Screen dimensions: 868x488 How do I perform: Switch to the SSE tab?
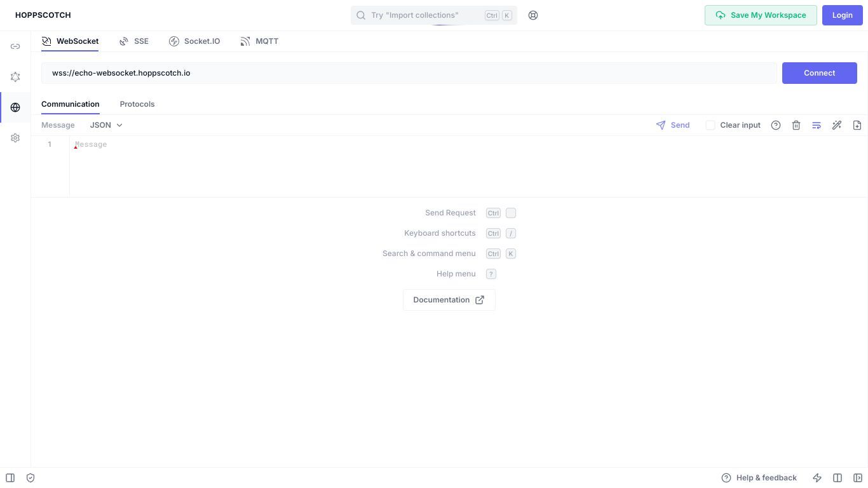pos(133,41)
